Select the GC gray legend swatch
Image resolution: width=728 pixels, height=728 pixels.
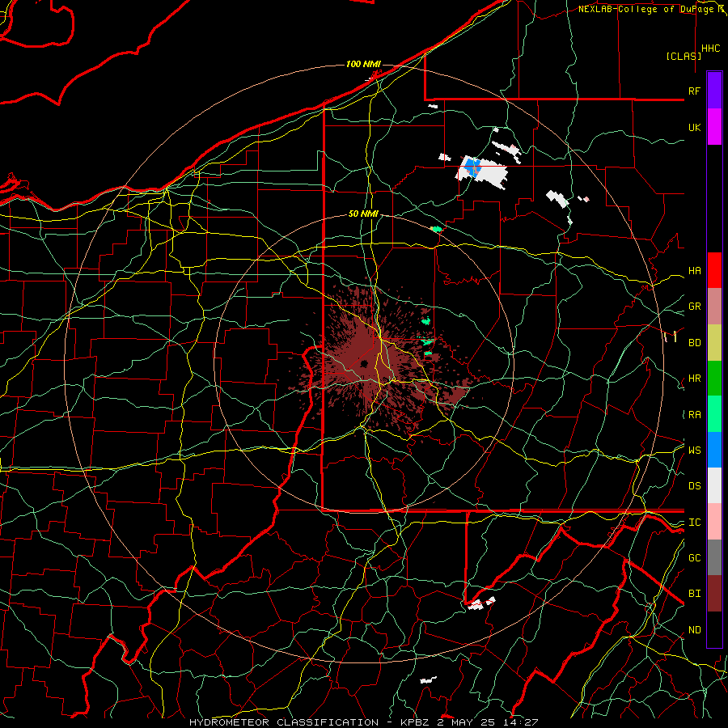click(x=714, y=557)
